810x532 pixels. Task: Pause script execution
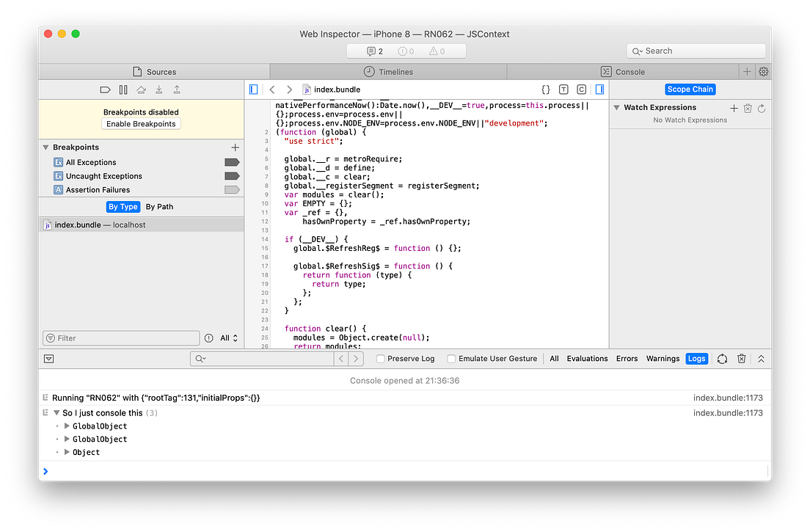point(123,90)
